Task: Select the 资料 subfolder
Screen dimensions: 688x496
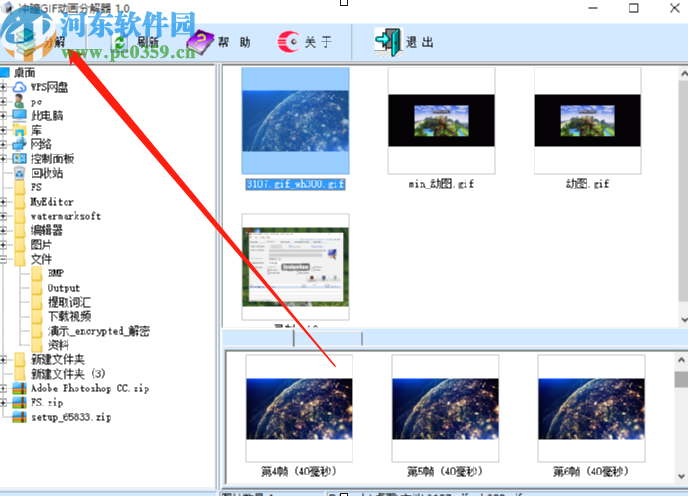Action: [58, 345]
